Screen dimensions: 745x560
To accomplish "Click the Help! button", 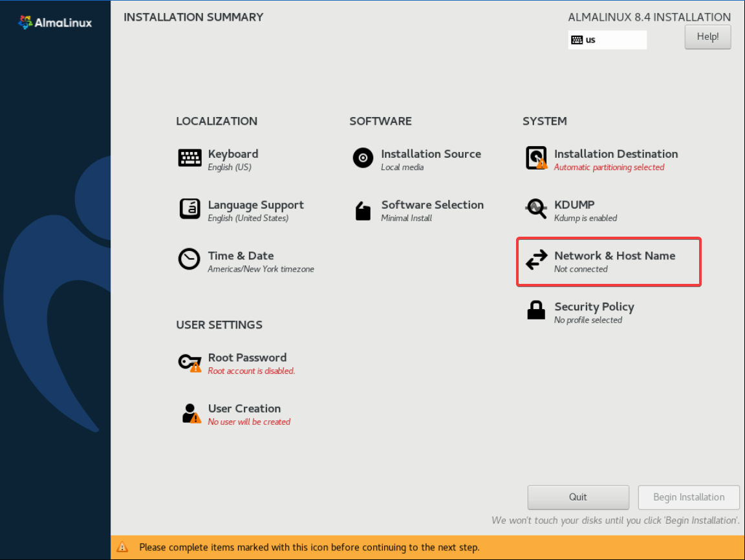I will tap(707, 37).
